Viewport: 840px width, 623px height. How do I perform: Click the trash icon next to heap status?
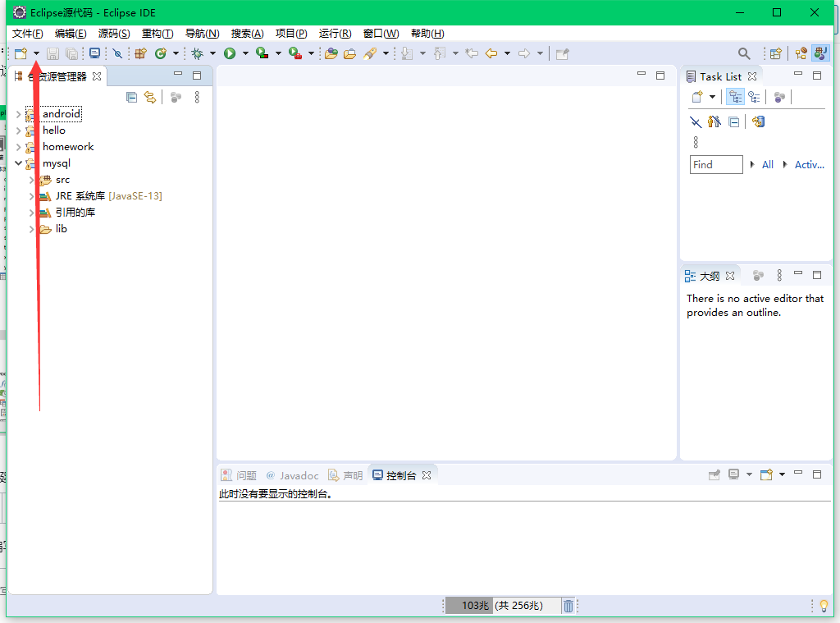[568, 605]
